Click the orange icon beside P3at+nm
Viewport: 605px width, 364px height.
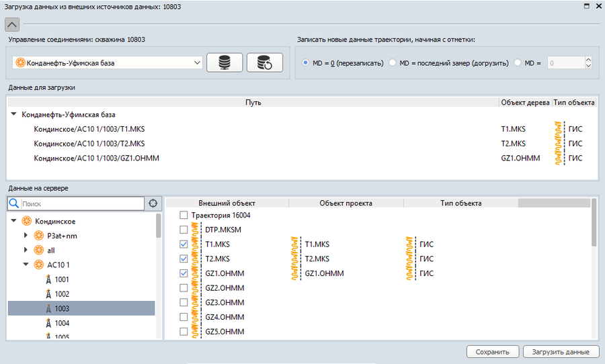(x=39, y=236)
